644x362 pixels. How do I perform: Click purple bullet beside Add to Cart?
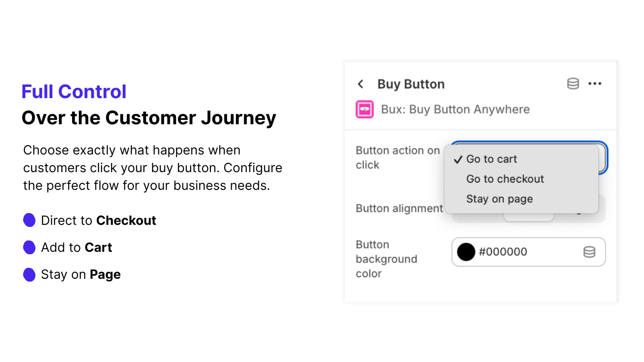29,247
